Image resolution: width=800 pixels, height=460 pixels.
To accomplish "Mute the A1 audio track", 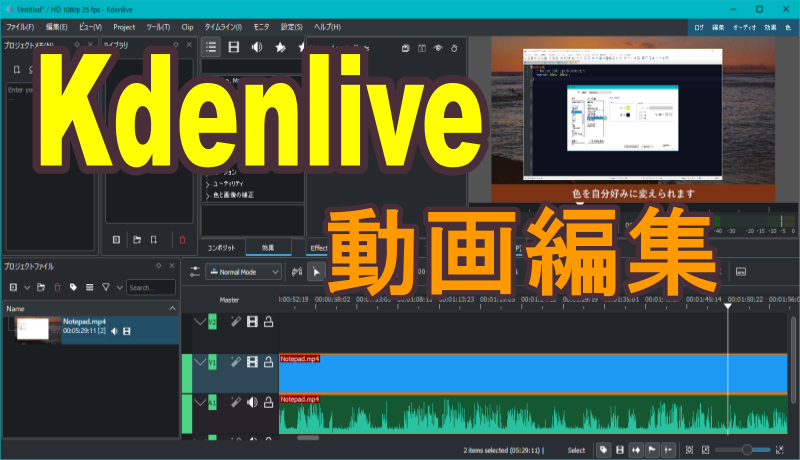I will tap(252, 403).
